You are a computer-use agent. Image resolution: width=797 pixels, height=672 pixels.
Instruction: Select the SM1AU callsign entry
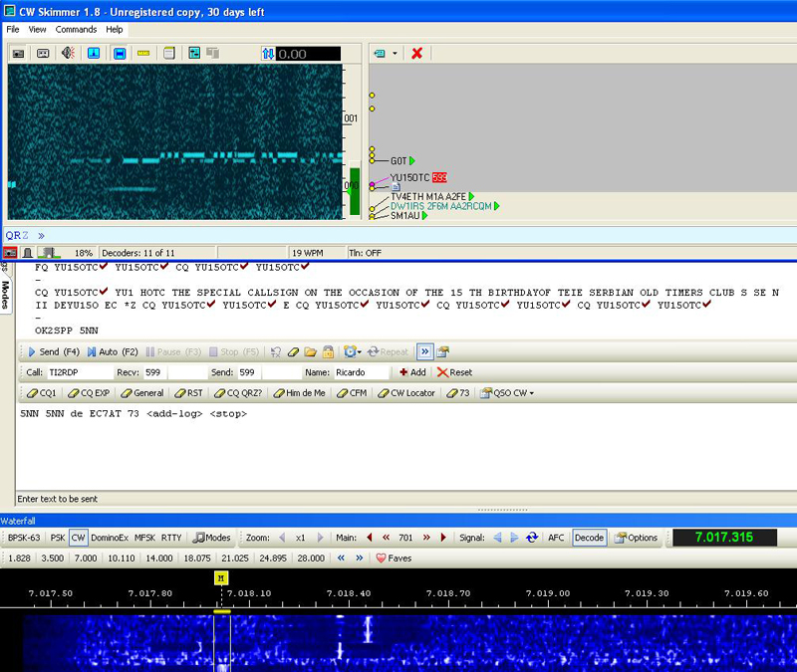click(405, 216)
